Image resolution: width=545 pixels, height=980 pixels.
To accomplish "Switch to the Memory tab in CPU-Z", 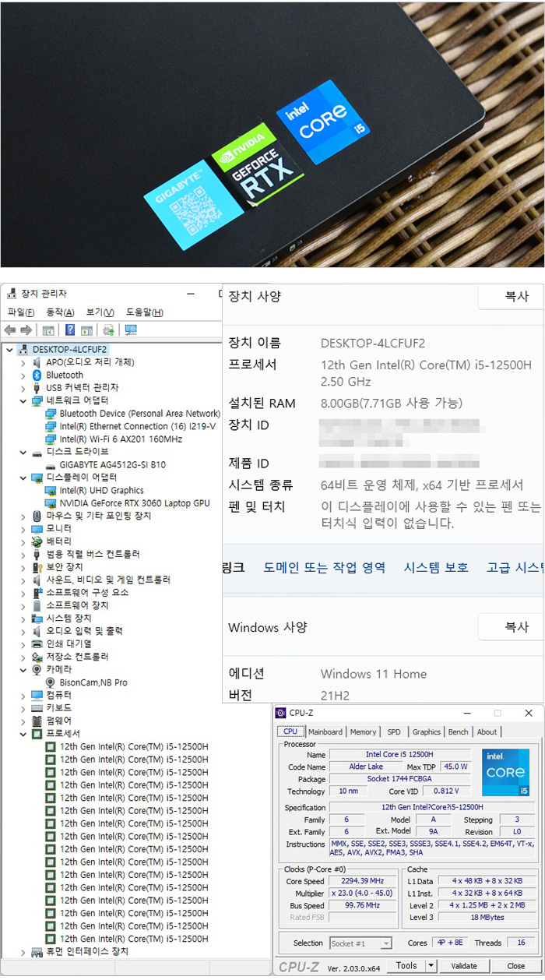I will 364,731.
